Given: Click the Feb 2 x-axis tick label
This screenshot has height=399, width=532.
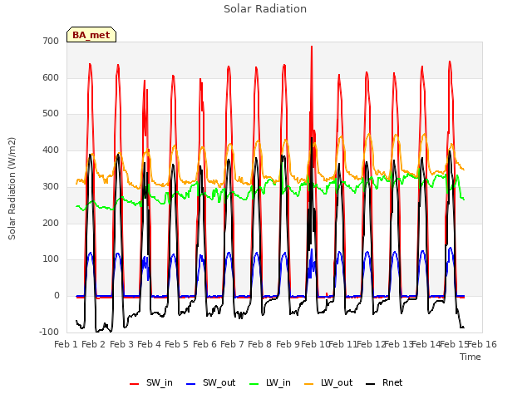Looking at the screenshot, I should click(94, 344).
